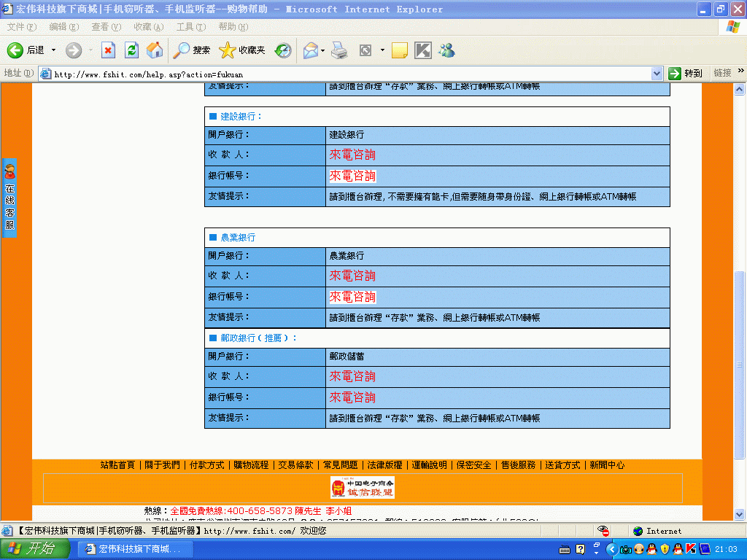Refresh the page with the toolbar icon
The width and height of the screenshot is (747, 560).
pyautogui.click(x=131, y=50)
